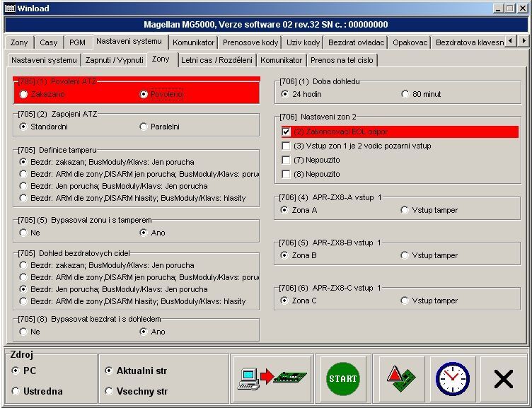Choose Vstup tamper for APR-ZX8-A vstup
The height and width of the screenshot is (408, 532).
coord(405,210)
